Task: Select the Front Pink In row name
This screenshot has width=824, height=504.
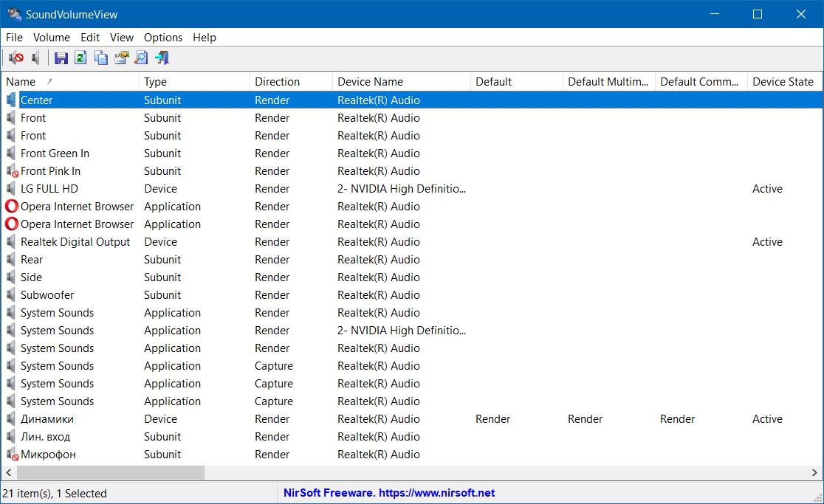Action: 50,171
